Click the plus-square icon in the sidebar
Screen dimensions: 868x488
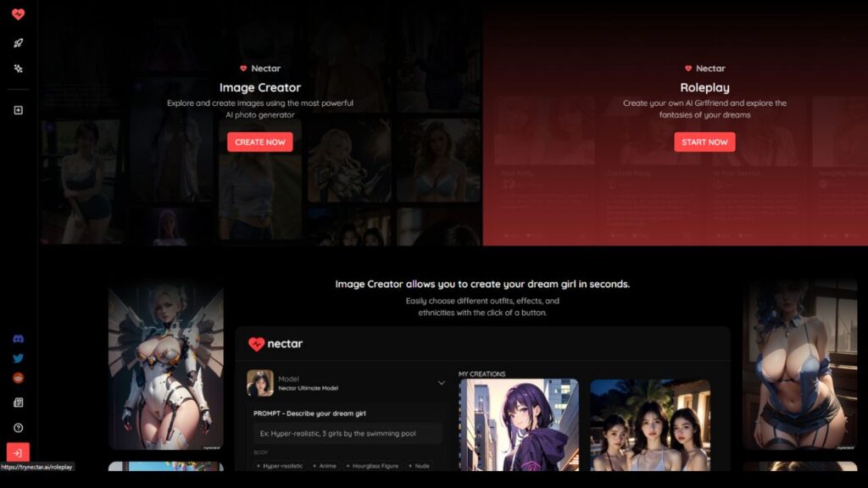pyautogui.click(x=19, y=110)
